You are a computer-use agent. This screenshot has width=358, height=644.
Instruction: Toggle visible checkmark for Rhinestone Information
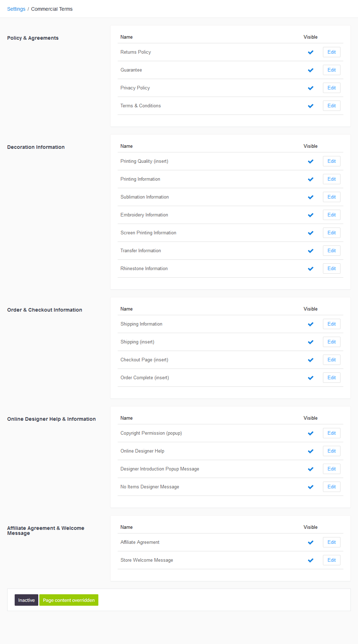click(x=310, y=269)
